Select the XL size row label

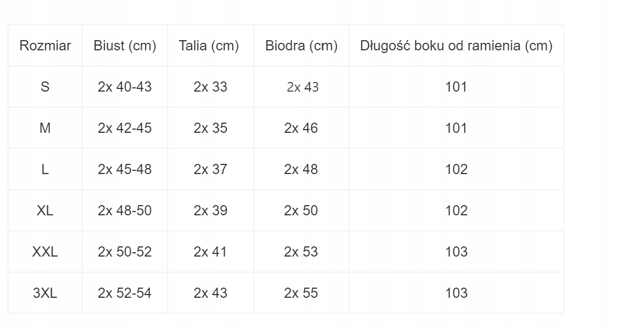coord(45,210)
